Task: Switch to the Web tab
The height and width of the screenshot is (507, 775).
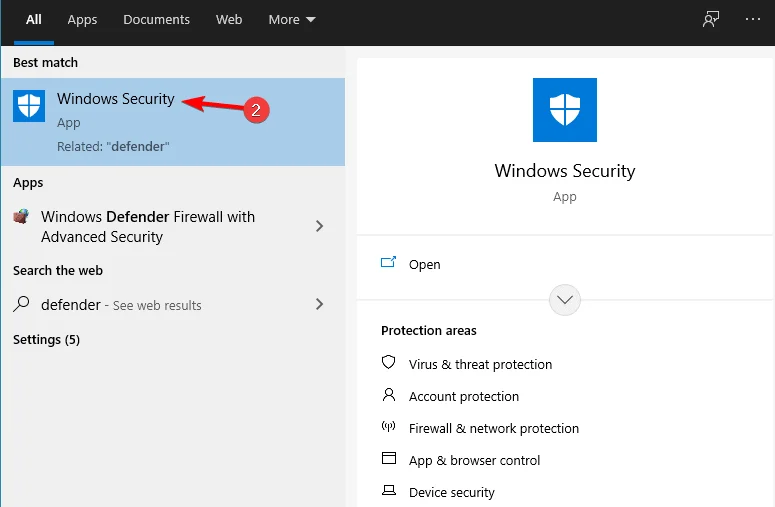Action: [229, 20]
